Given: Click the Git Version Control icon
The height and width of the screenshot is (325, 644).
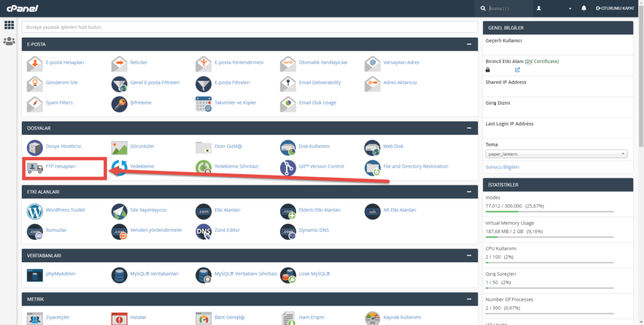Looking at the screenshot, I should point(288,167).
